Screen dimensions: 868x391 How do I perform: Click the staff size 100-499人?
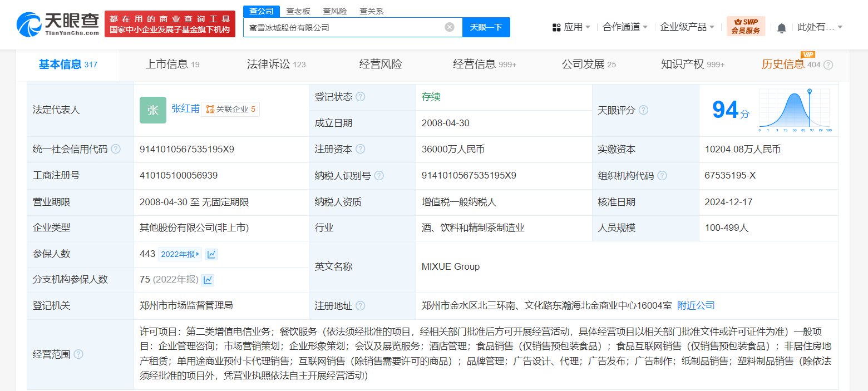coord(727,227)
